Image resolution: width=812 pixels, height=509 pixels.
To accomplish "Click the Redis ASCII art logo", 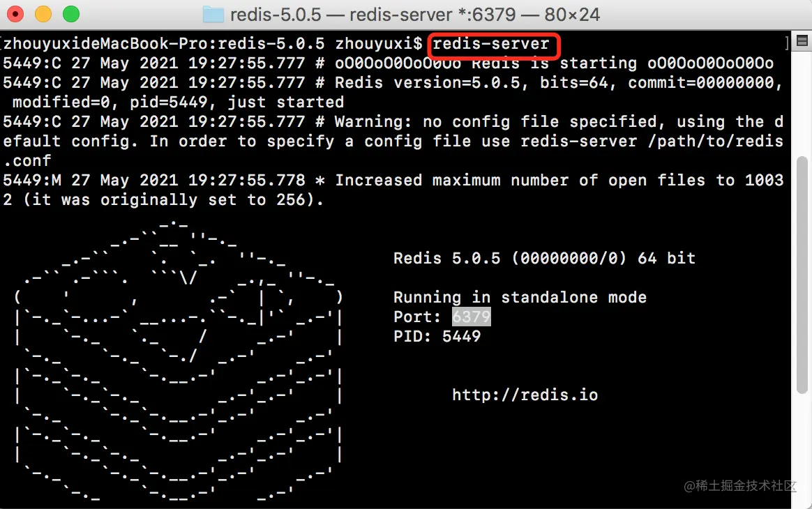I will (x=179, y=360).
